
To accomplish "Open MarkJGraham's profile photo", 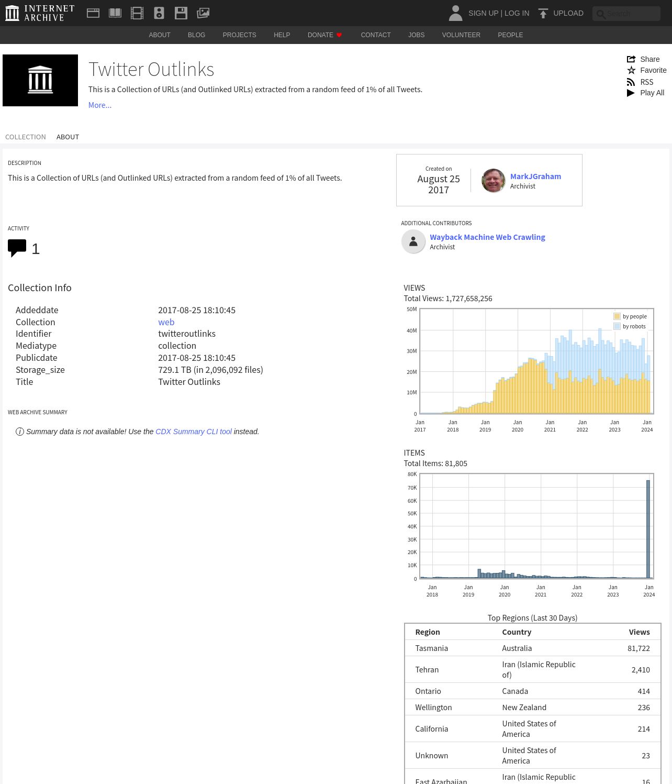I will 493,181.
